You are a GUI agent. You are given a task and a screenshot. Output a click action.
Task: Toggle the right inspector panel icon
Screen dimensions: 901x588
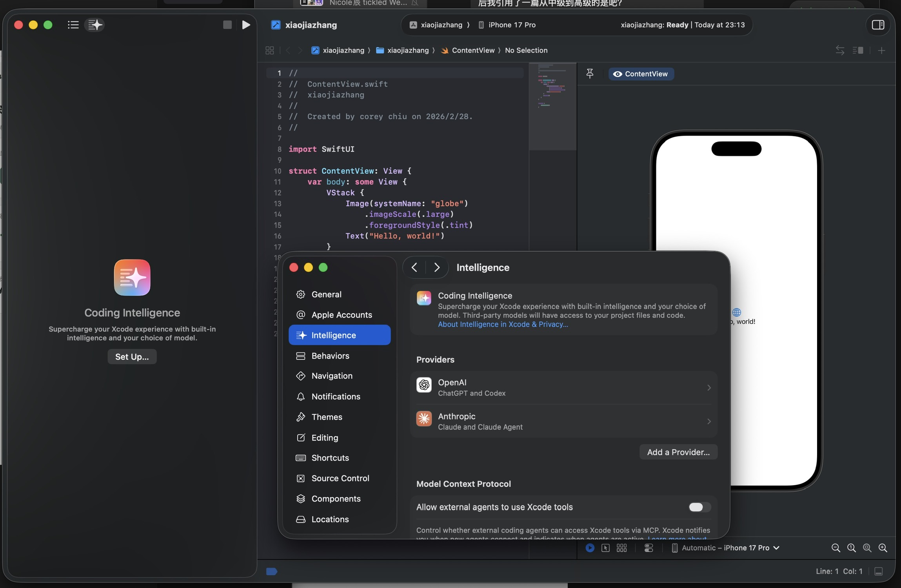coord(878,25)
